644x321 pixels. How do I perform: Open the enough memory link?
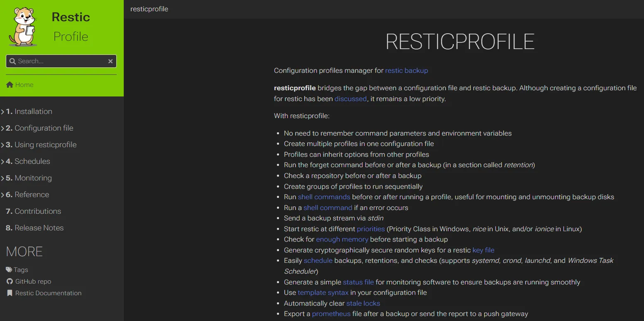click(x=342, y=240)
